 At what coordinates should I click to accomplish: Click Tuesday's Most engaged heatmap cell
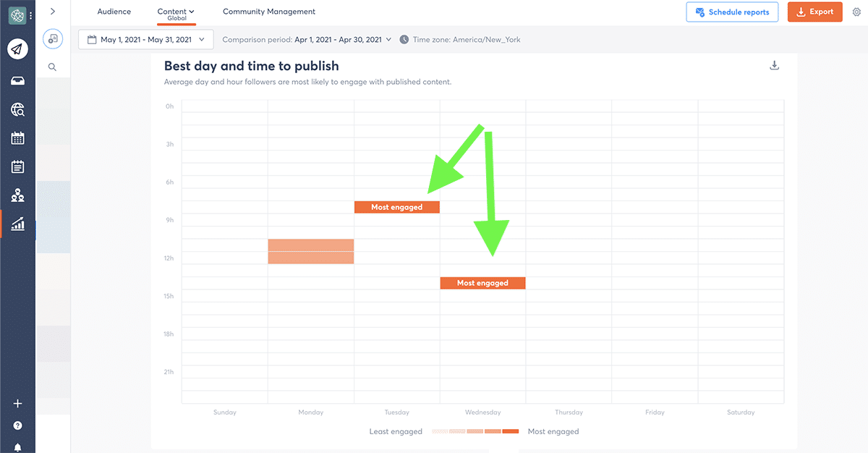pyautogui.click(x=397, y=207)
